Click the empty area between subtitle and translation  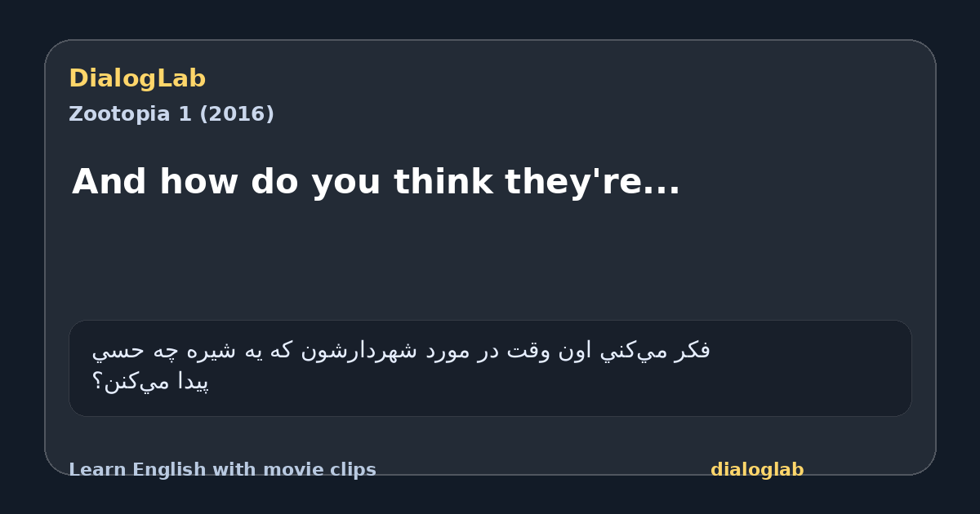pos(490,261)
